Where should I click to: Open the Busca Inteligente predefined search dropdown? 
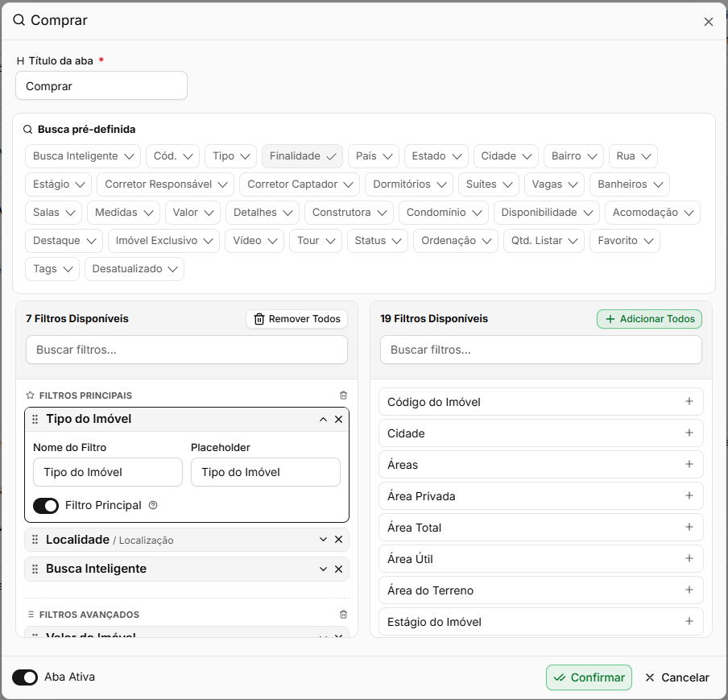coord(83,156)
